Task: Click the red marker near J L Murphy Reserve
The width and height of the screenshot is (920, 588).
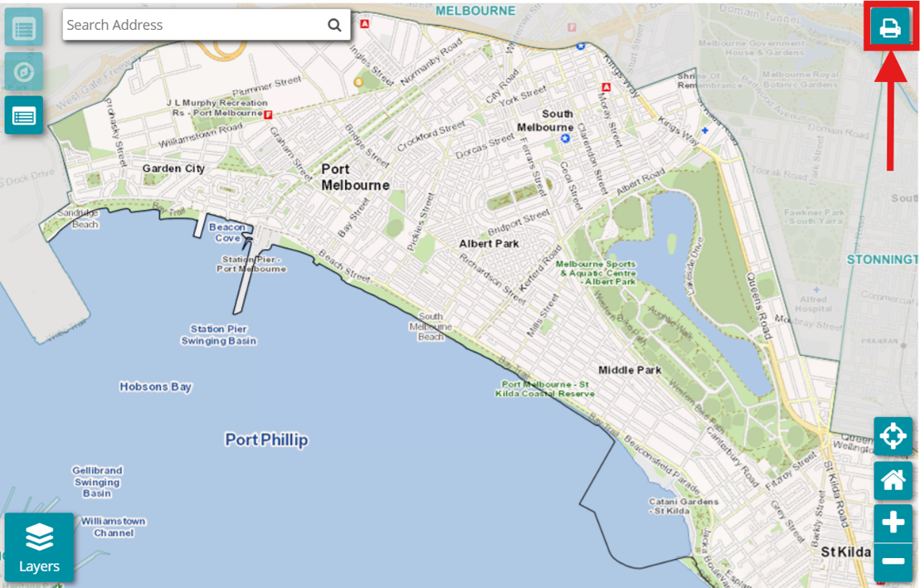Action: [x=268, y=115]
